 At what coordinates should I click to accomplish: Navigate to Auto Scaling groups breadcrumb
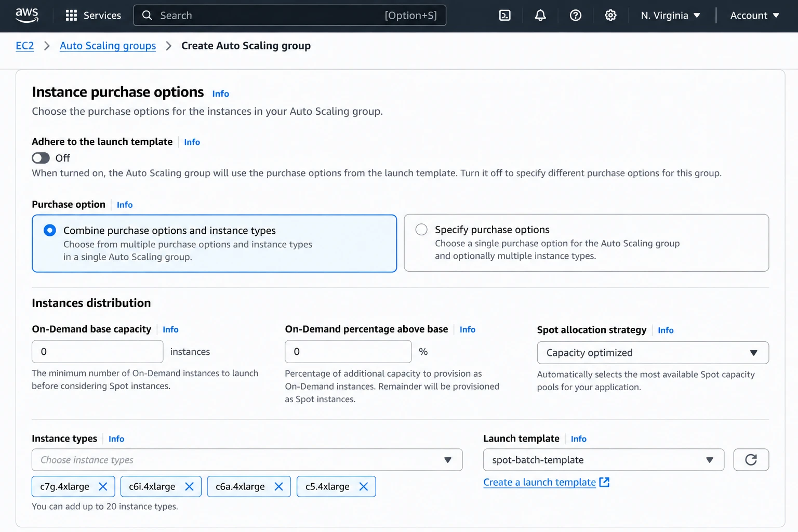click(x=108, y=46)
